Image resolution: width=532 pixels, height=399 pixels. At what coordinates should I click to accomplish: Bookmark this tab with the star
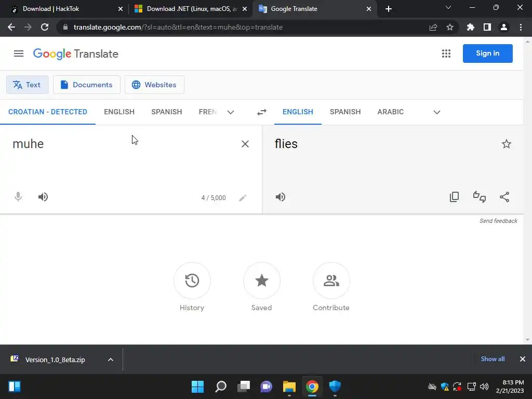pos(450,27)
